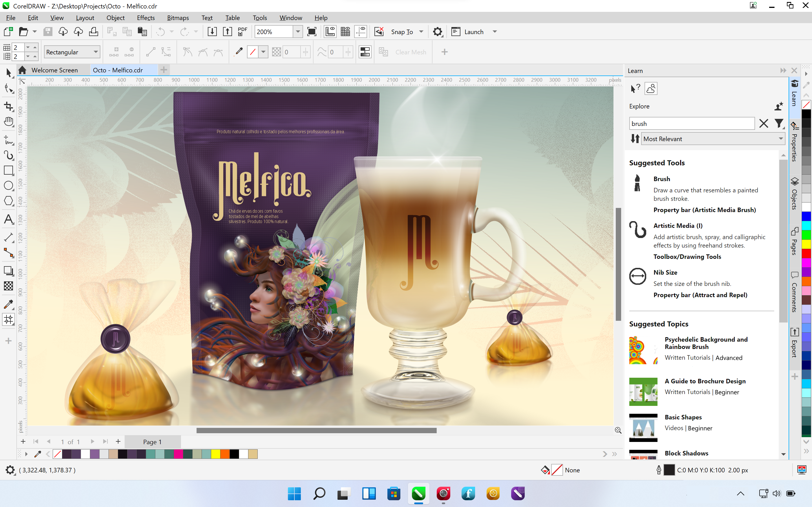The image size is (812, 507).
Task: Open the Effects menu
Action: (x=145, y=17)
